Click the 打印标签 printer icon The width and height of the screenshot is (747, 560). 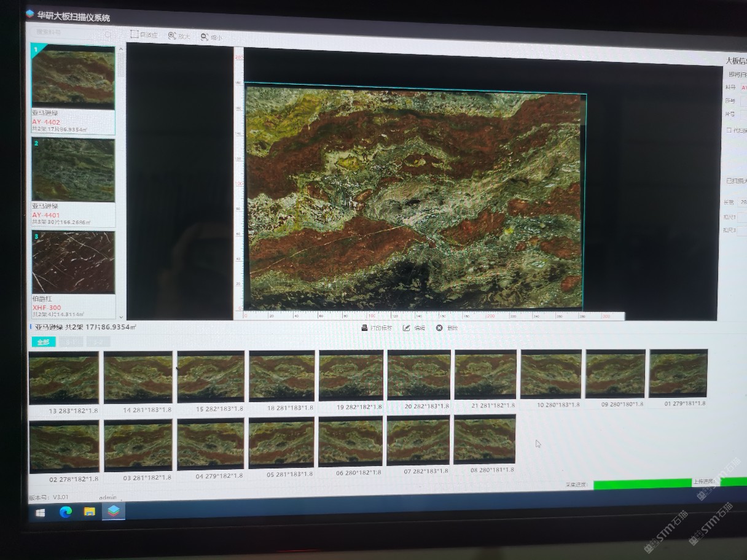[x=364, y=328]
